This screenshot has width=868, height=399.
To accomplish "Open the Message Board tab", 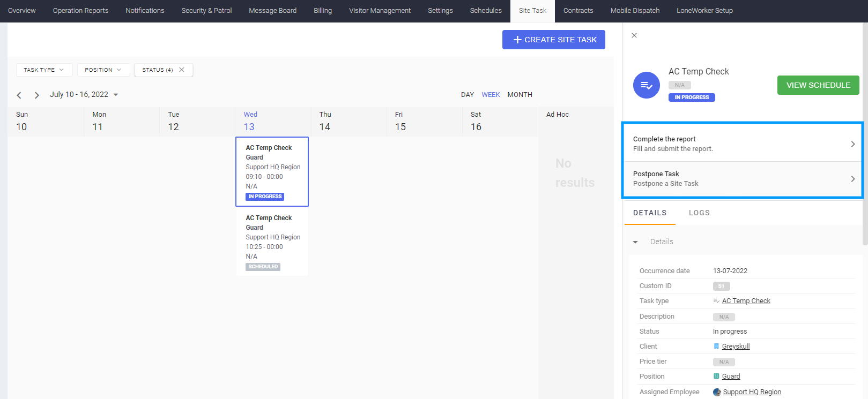I will 272,11.
